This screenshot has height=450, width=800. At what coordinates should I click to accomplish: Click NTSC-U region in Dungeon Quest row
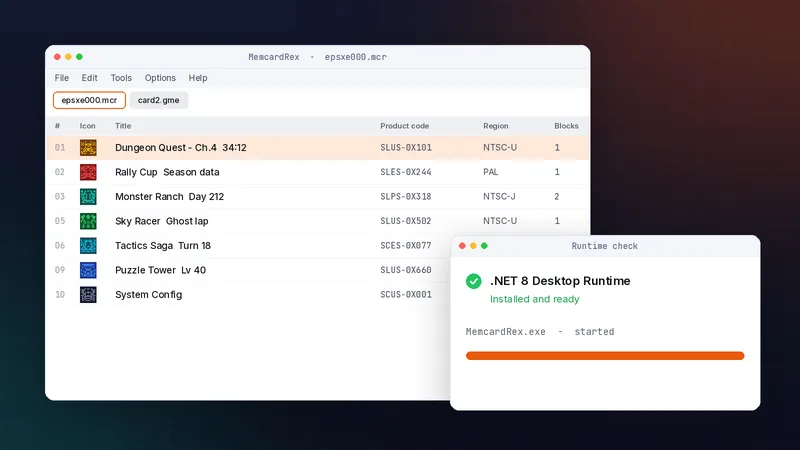tap(500, 148)
